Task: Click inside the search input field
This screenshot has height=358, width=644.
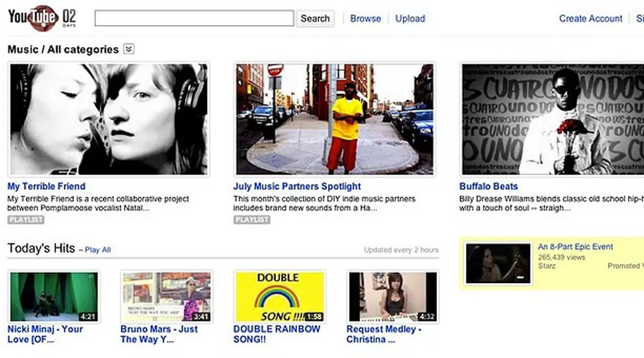Action: [x=194, y=19]
